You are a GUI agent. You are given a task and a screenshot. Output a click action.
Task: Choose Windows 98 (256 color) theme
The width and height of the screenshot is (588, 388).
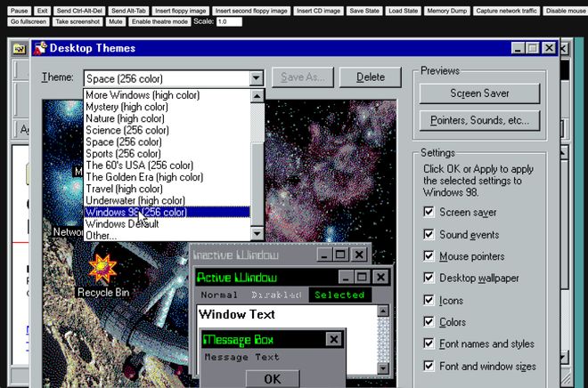136,213
